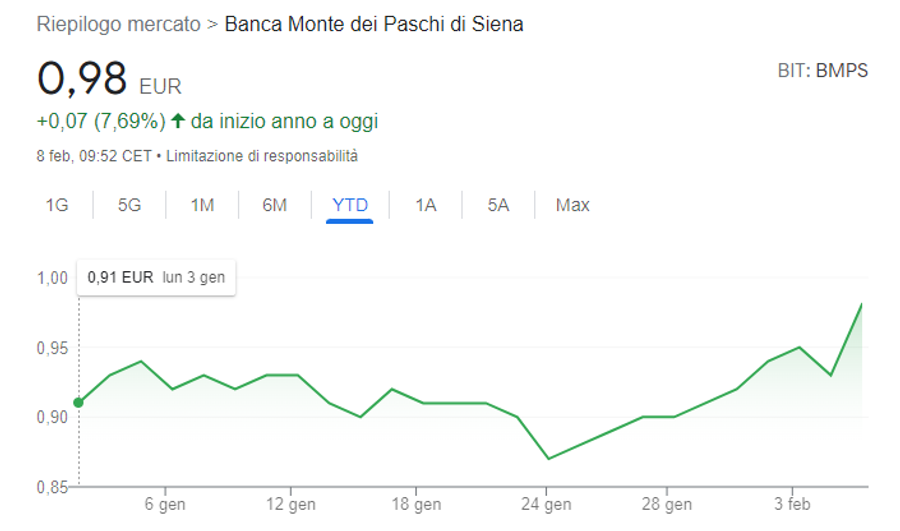Click the BIT: BMPS ticker label
The width and height of the screenshot is (900, 531).
tap(823, 71)
